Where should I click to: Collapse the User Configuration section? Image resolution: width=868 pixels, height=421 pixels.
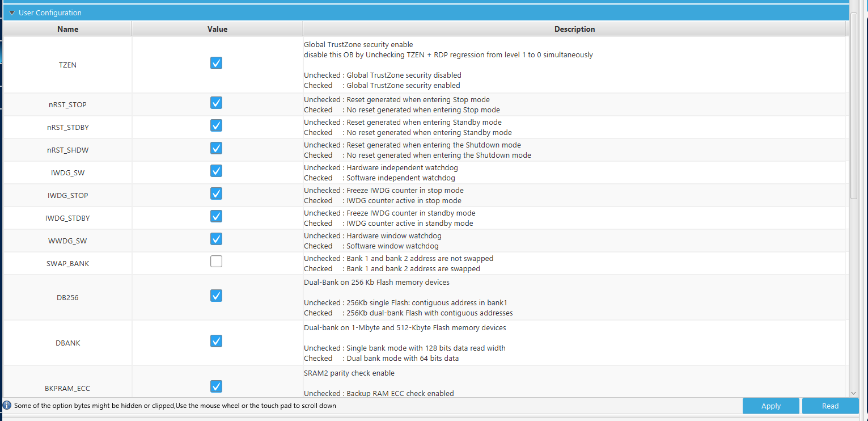point(12,12)
